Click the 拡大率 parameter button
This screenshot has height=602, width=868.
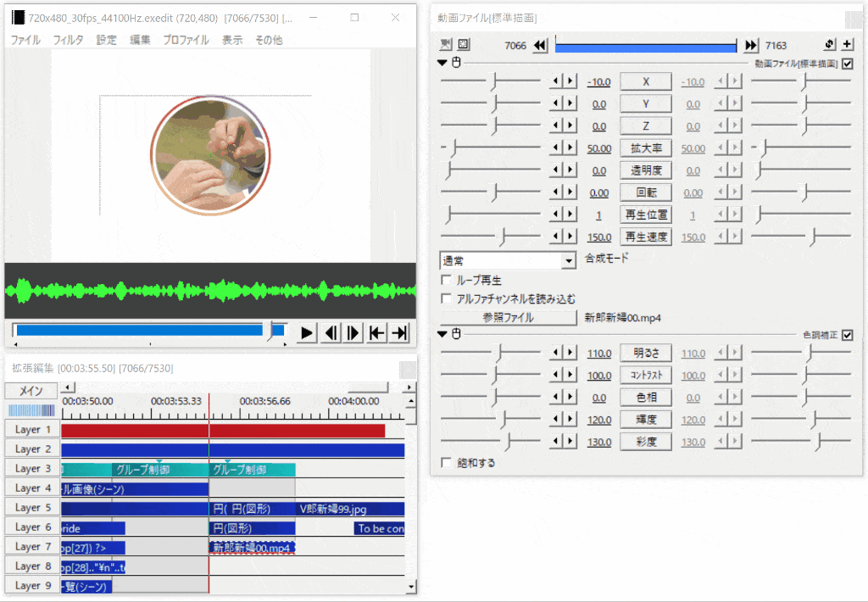tap(646, 148)
